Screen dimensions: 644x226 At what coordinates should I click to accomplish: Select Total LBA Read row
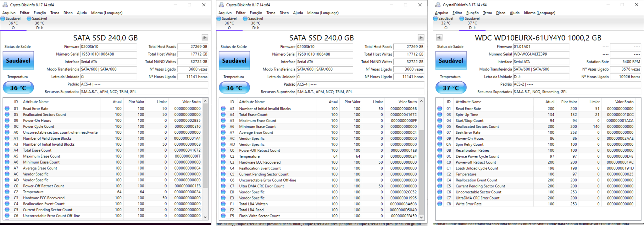[x=319, y=210]
